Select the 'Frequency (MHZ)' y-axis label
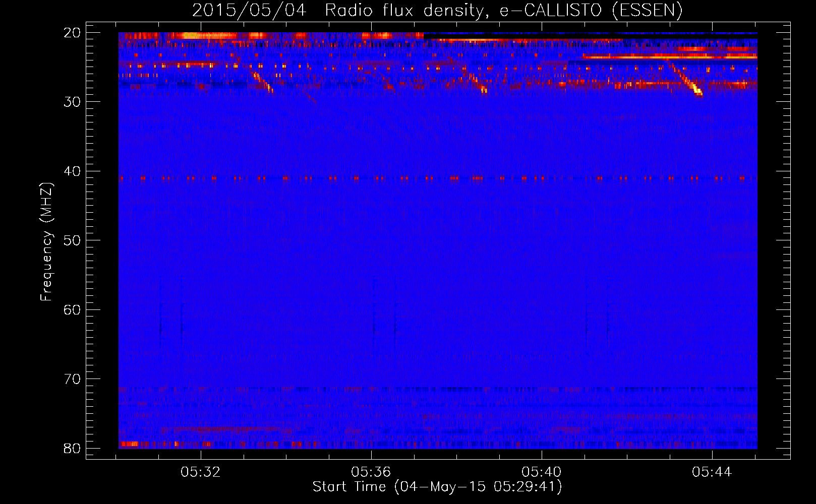Image resolution: width=816 pixels, height=504 pixels. coord(46,242)
